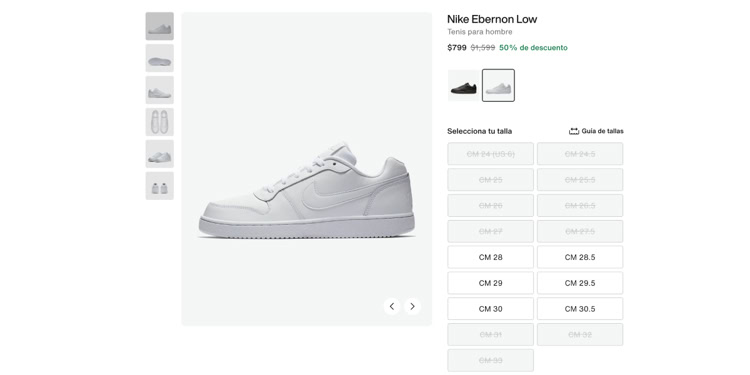Open the Guía de tallas link

(x=602, y=131)
